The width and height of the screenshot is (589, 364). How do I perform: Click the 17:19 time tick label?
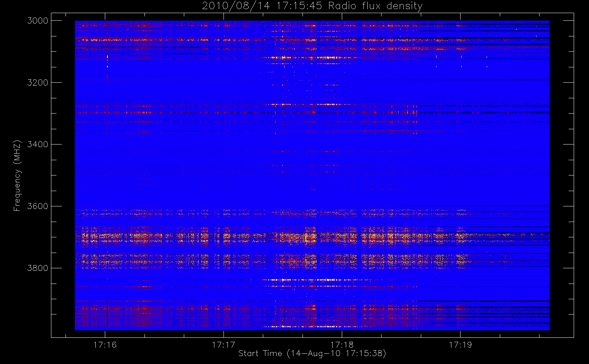coord(460,345)
